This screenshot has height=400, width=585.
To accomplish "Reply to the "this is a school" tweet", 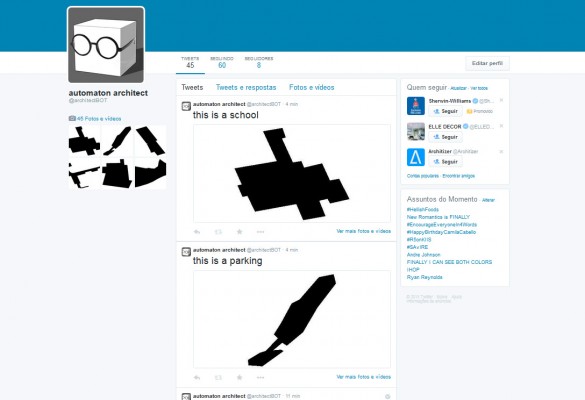I will pos(197,232).
